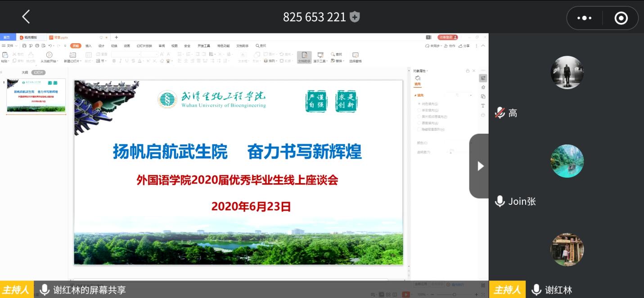
Task: Open the 填充 fill preset dropdown
Action: (459, 95)
